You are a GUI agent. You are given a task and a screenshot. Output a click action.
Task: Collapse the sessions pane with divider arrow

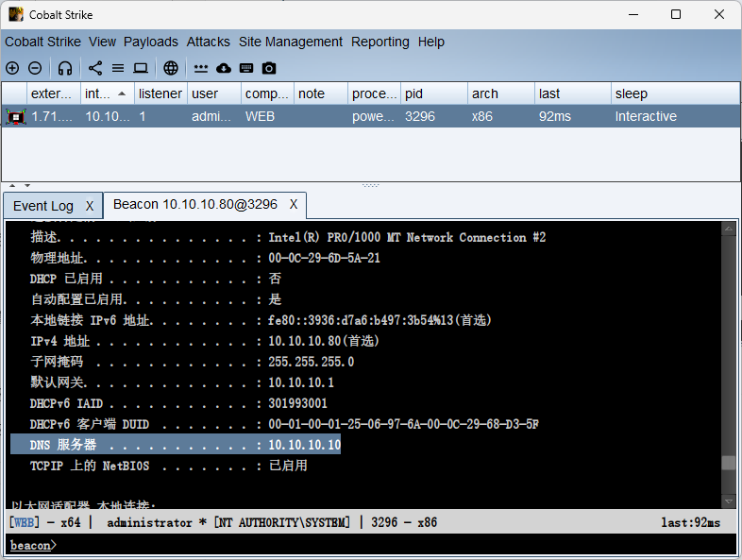click(x=12, y=185)
